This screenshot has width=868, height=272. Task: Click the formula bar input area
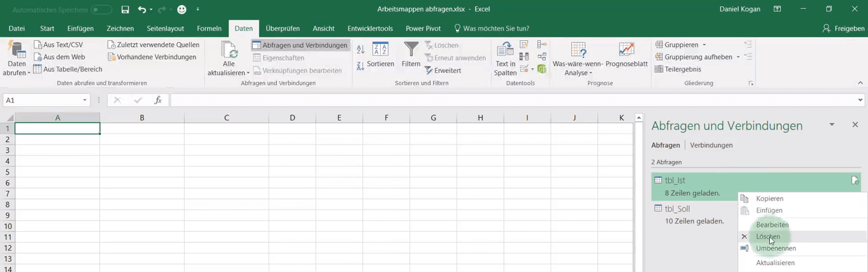click(513, 100)
